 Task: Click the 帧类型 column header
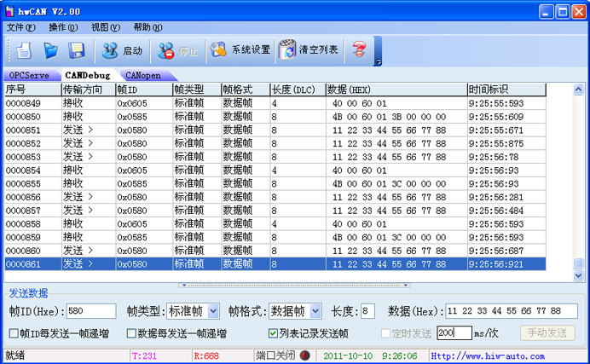point(197,90)
